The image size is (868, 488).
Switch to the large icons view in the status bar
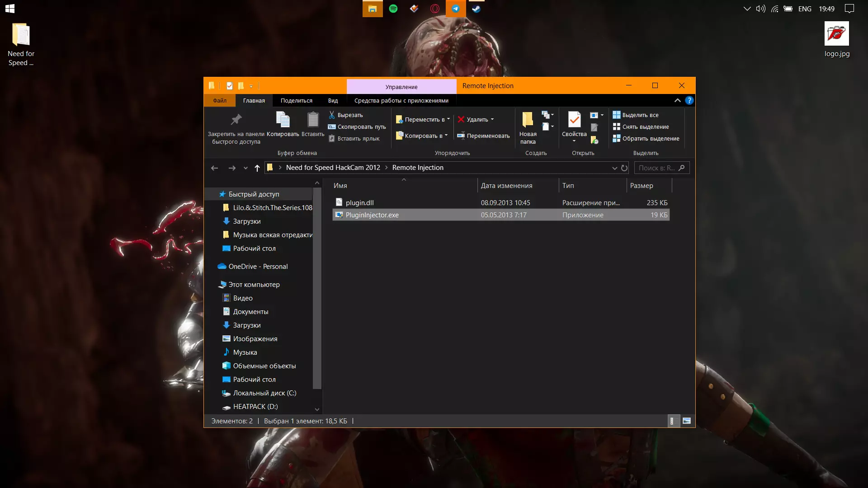click(x=687, y=421)
